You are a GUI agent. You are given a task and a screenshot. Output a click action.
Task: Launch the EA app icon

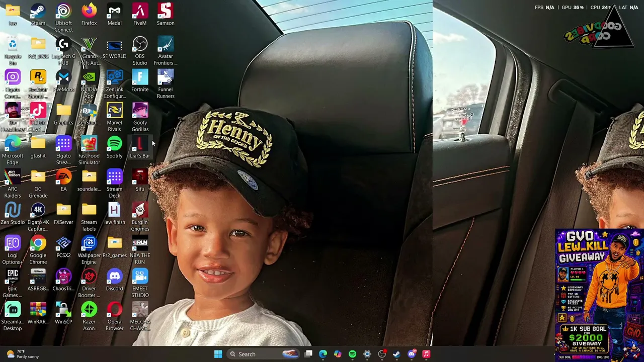(63, 180)
